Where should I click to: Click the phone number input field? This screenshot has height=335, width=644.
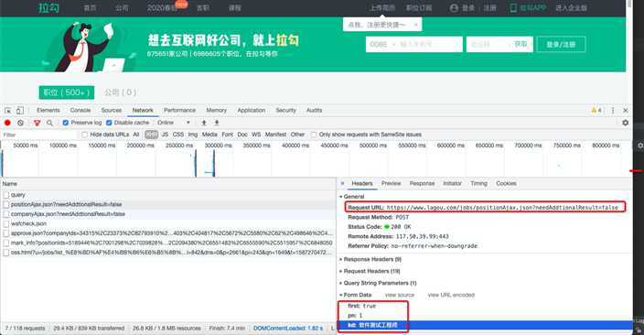[431, 45]
